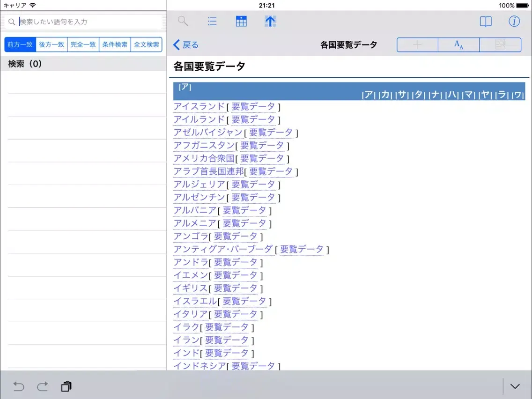Screen dimensions: 532x399
Task: Tap the magnifier search icon in toolbar
Action: coord(183,22)
